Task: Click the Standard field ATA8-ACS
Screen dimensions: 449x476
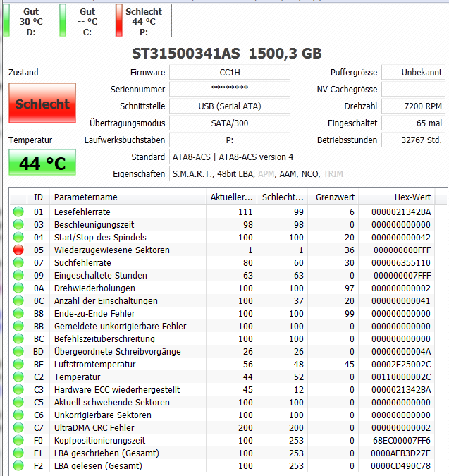Action: click(x=307, y=157)
